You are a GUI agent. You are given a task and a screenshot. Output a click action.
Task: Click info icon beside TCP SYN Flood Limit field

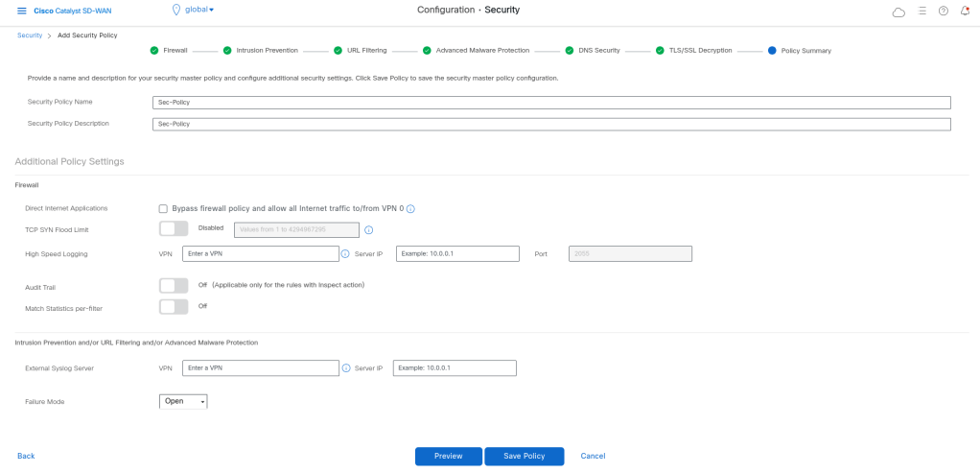tap(368, 229)
